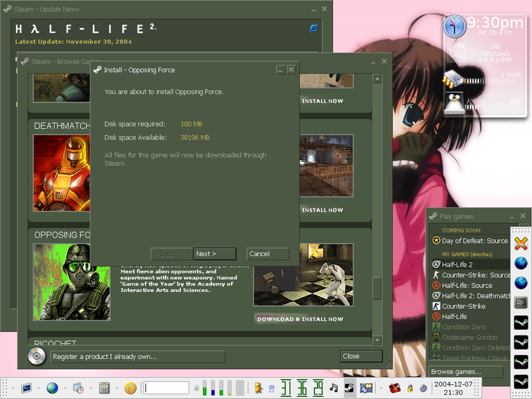The height and width of the screenshot is (399, 532).
Task: Launch Counter-Strike: Source from the games list
Action: click(468, 275)
